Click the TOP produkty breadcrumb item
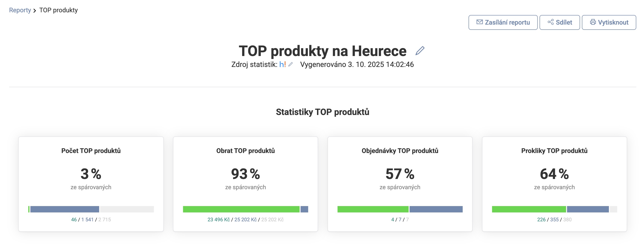644x245 pixels. click(x=58, y=10)
